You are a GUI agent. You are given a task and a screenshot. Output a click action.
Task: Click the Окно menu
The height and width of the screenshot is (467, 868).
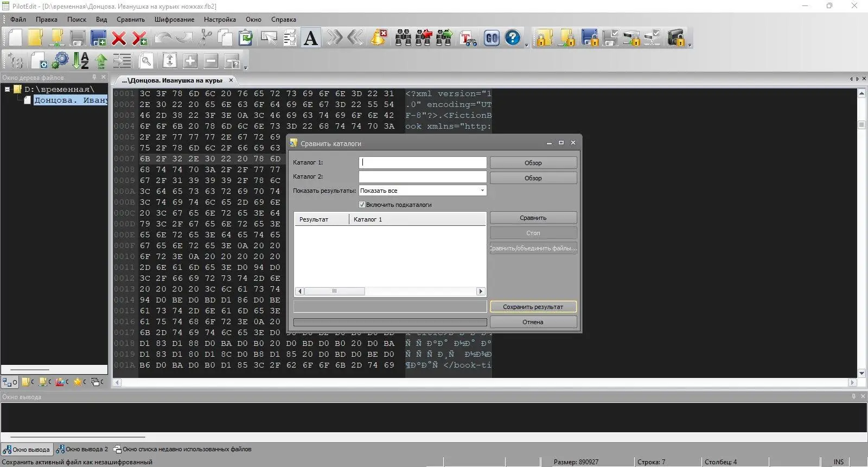click(253, 20)
